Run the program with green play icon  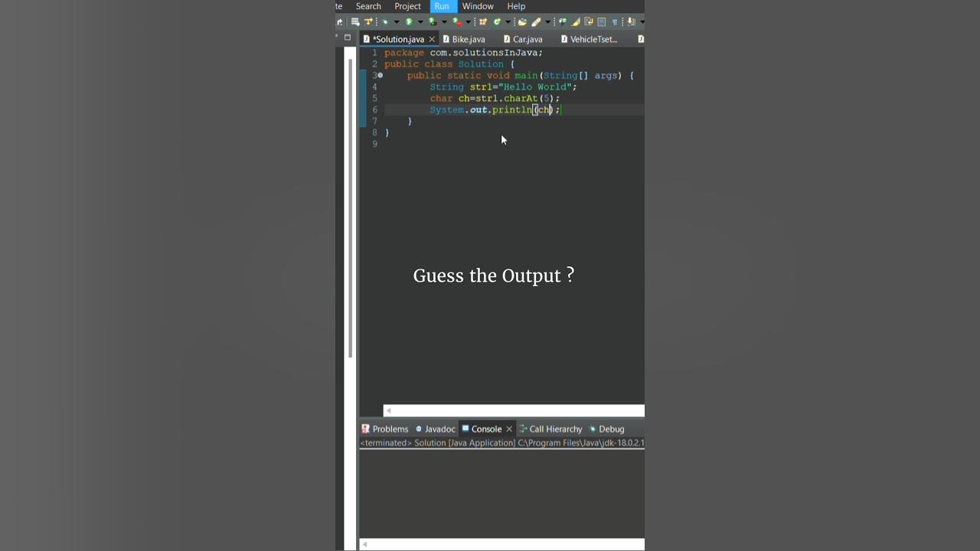pyautogui.click(x=409, y=21)
